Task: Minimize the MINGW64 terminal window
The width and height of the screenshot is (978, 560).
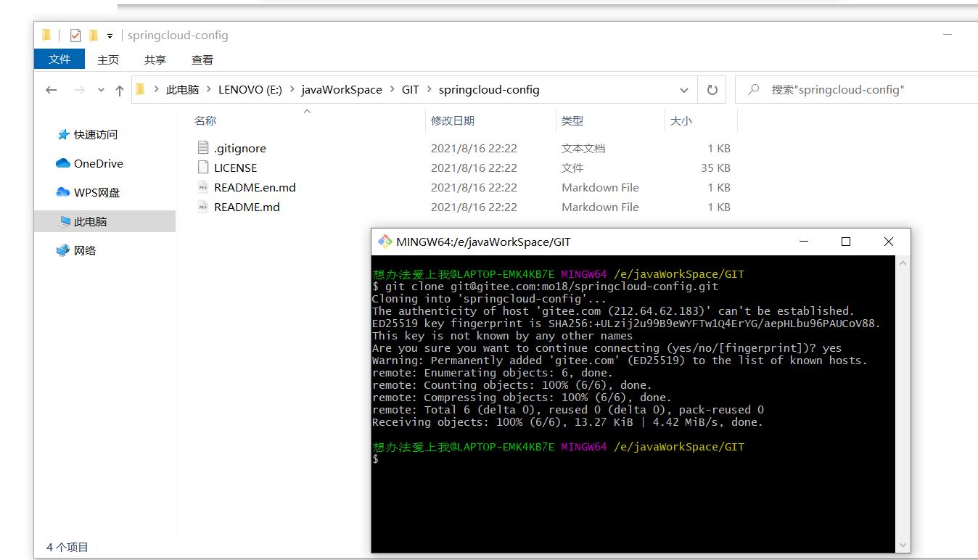Action: (x=803, y=242)
